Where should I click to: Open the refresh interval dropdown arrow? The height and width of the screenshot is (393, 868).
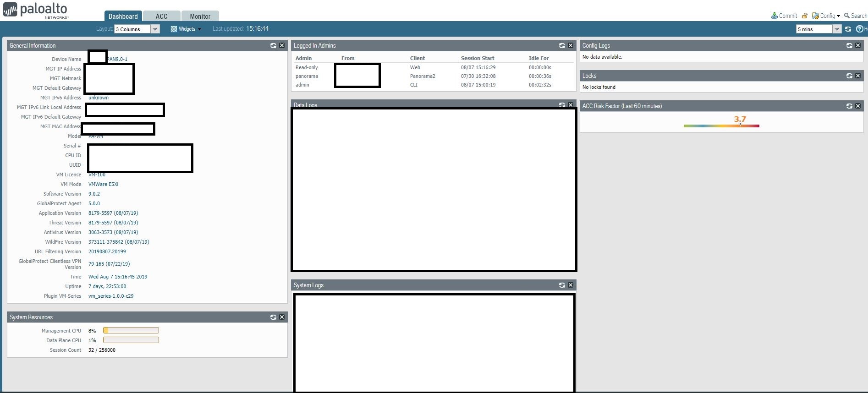point(837,29)
